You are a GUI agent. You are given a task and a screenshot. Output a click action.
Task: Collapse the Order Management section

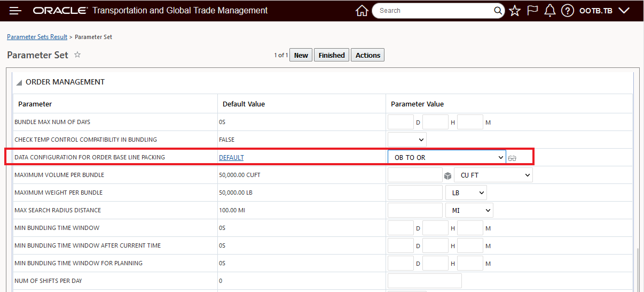point(19,82)
